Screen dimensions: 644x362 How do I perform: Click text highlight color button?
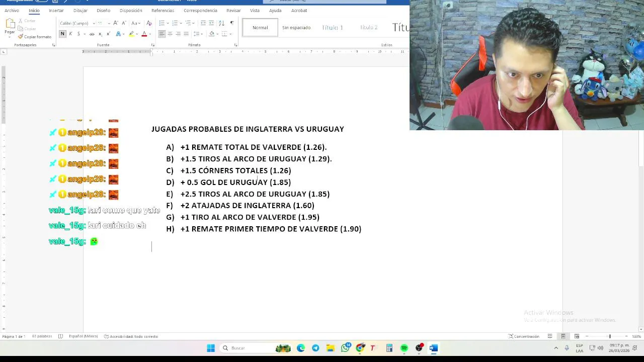(x=131, y=34)
